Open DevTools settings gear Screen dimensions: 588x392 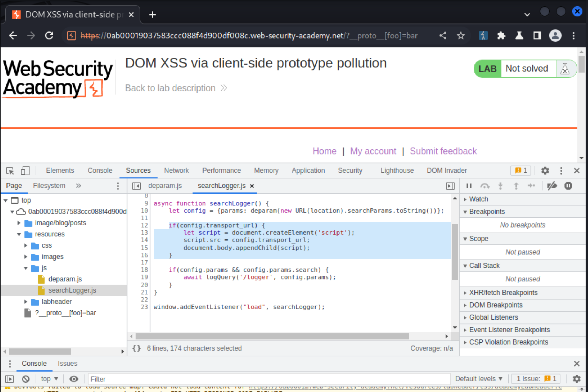pyautogui.click(x=545, y=171)
